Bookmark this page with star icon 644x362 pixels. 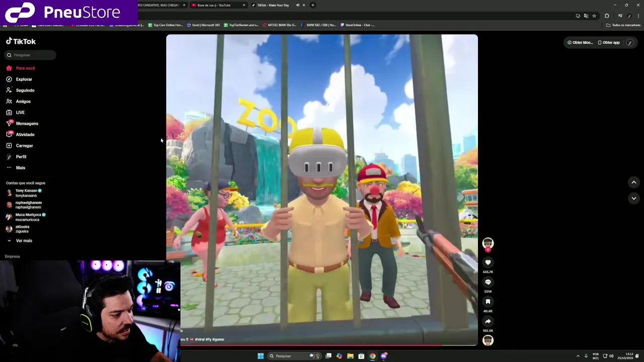(x=594, y=16)
